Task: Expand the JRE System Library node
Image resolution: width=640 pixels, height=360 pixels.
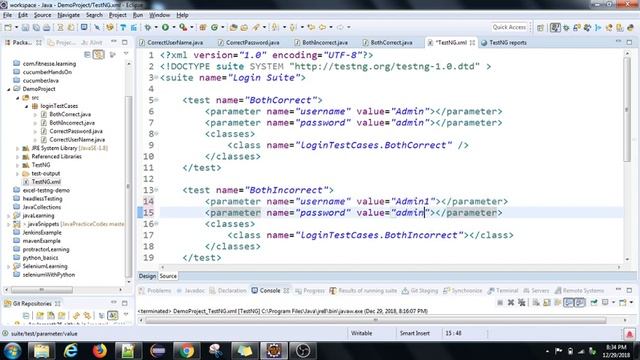Action: tap(18, 148)
